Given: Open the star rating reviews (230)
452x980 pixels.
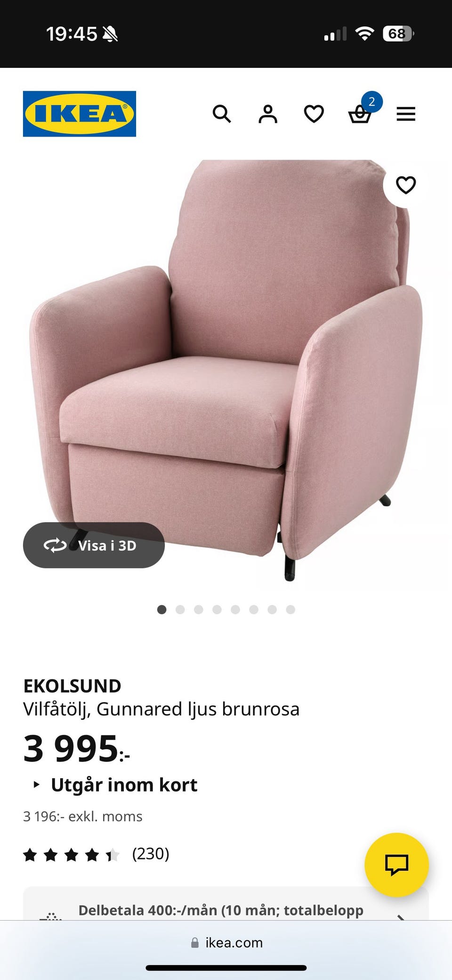Looking at the screenshot, I should click(x=97, y=854).
